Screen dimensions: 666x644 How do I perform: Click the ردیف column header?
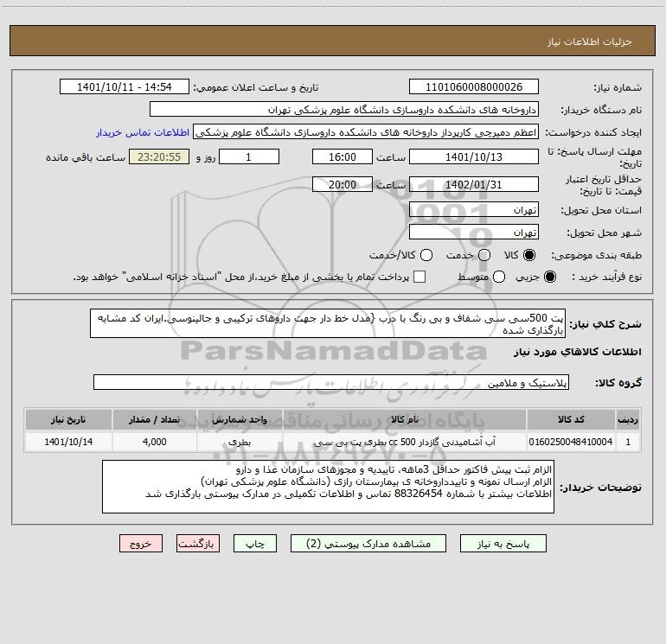pyautogui.click(x=628, y=419)
